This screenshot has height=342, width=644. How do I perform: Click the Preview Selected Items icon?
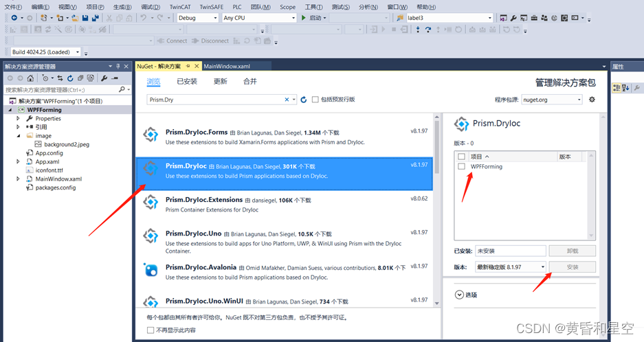coord(115,78)
